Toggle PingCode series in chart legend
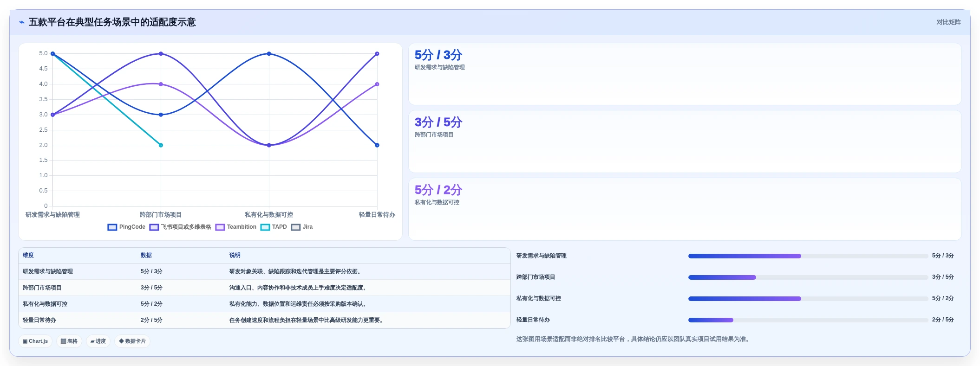This screenshot has width=980, height=366. coord(126,227)
